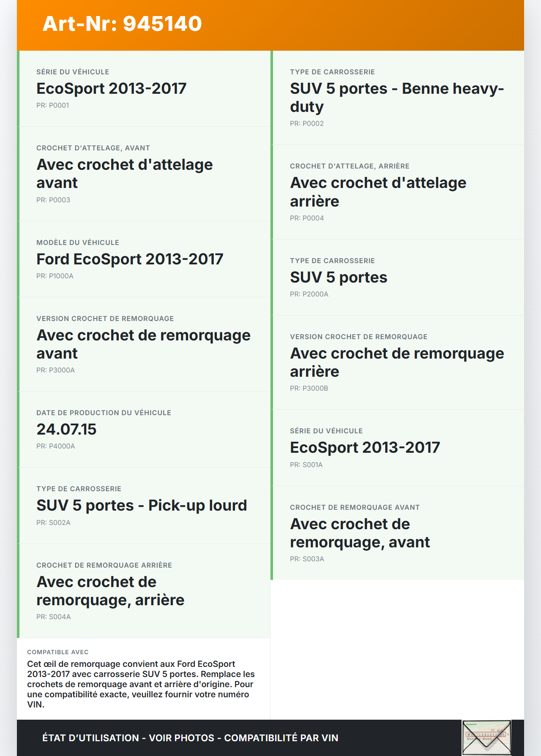This screenshot has width=541, height=756.
Task: Select the Ford EcoSport 2013-2017 model value
Action: pyautogui.click(x=129, y=259)
